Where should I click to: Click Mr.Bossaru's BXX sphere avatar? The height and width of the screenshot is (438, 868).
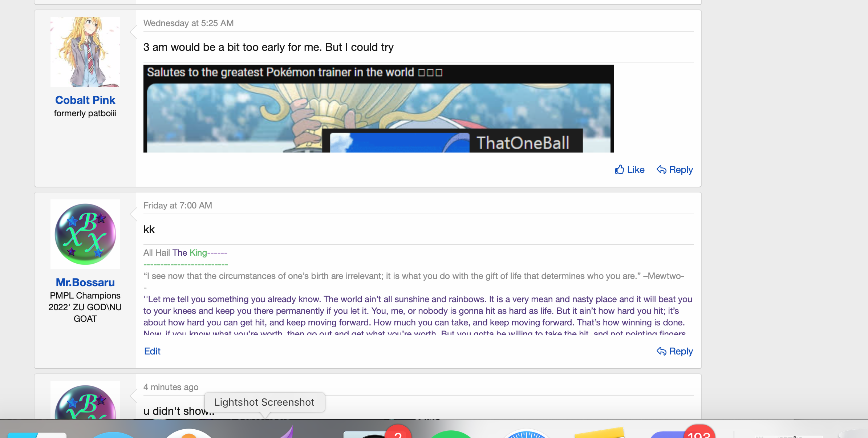(x=85, y=234)
